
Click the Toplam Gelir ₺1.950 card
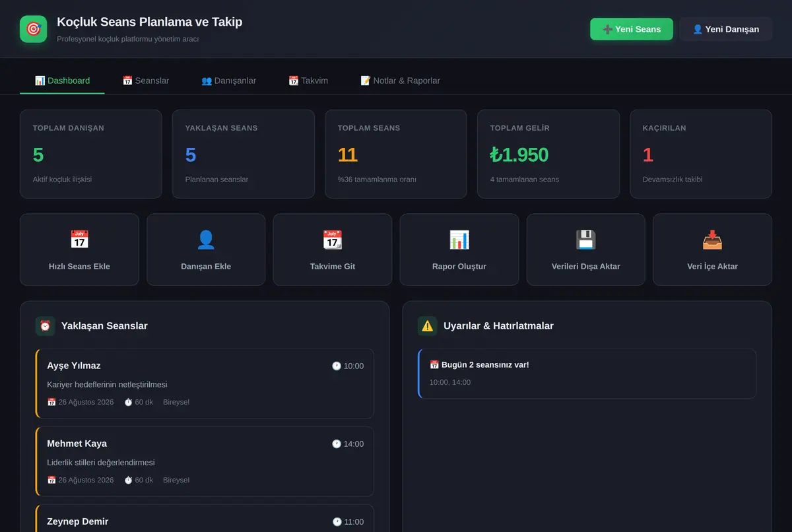click(x=548, y=154)
